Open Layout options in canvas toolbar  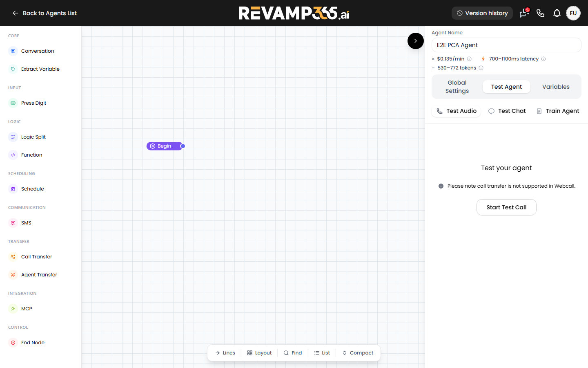pyautogui.click(x=259, y=353)
